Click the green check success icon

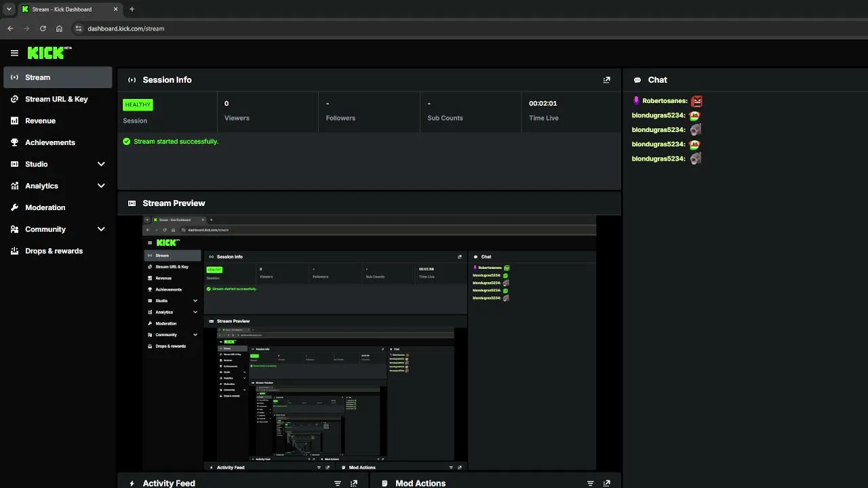pyautogui.click(x=126, y=142)
